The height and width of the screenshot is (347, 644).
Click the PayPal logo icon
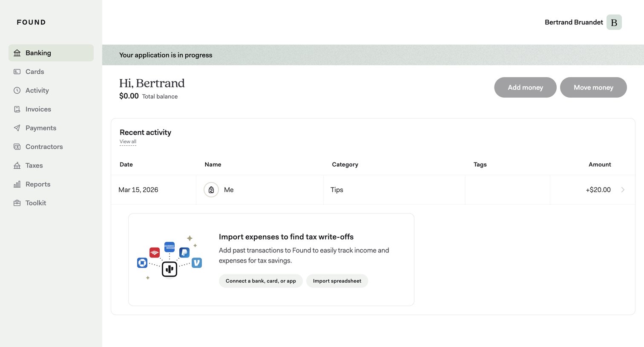(x=184, y=252)
